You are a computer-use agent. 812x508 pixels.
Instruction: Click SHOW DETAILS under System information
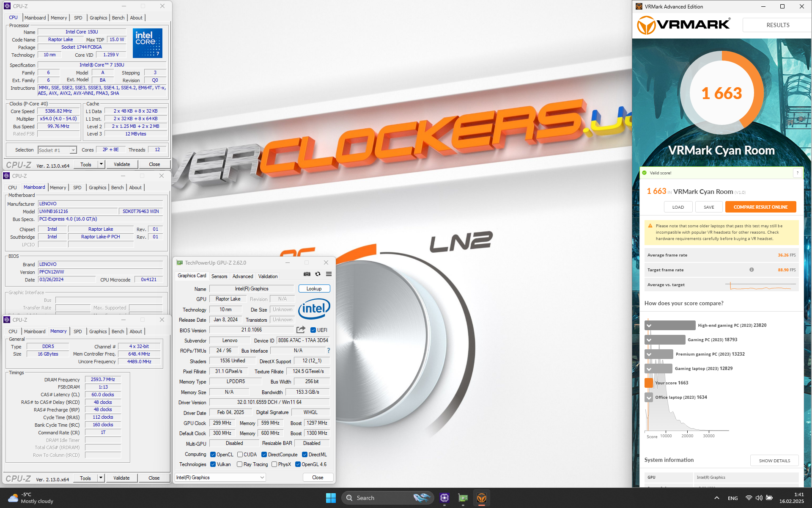point(774,461)
